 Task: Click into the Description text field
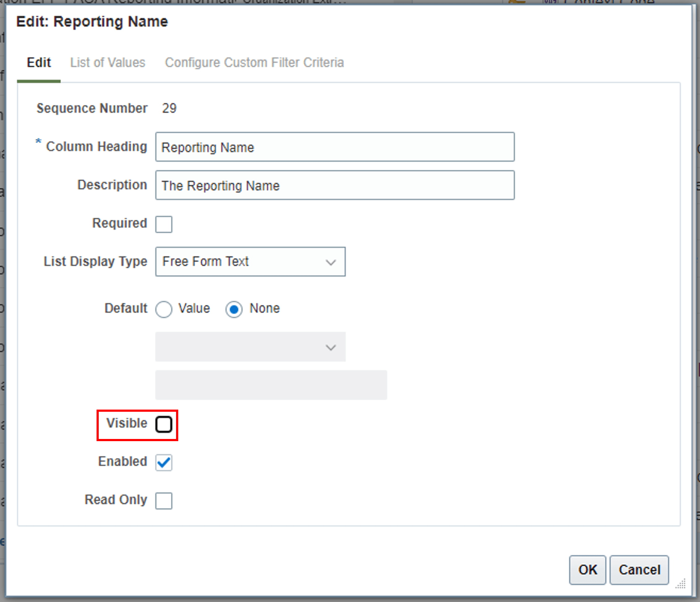335,185
